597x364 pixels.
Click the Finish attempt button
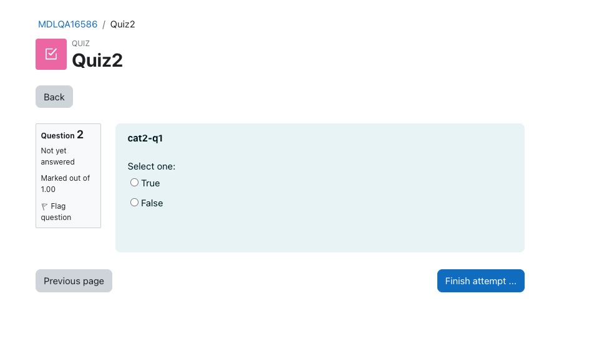(x=480, y=280)
